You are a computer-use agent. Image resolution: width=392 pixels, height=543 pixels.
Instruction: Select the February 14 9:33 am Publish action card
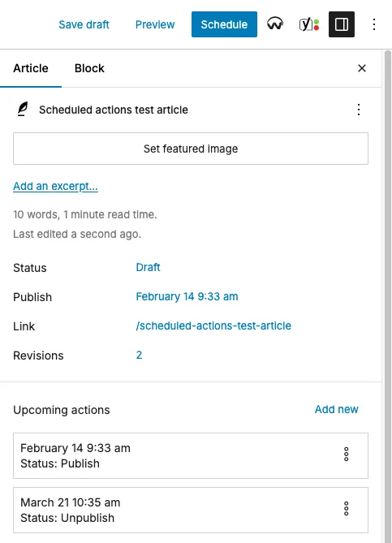pyautogui.click(x=191, y=455)
